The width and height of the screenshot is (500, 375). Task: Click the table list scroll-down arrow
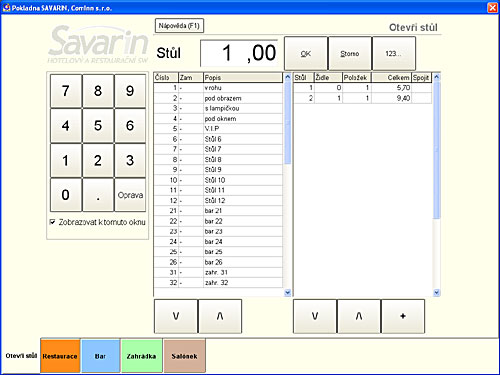[288, 293]
